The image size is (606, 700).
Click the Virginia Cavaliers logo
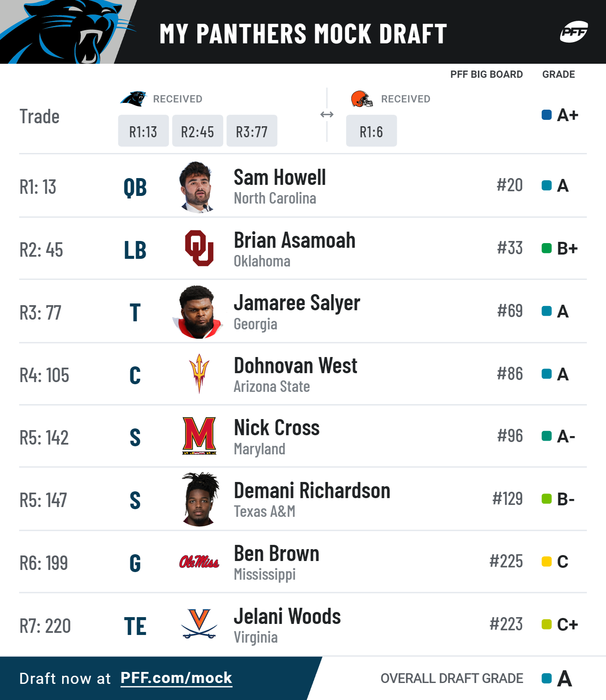click(x=199, y=624)
